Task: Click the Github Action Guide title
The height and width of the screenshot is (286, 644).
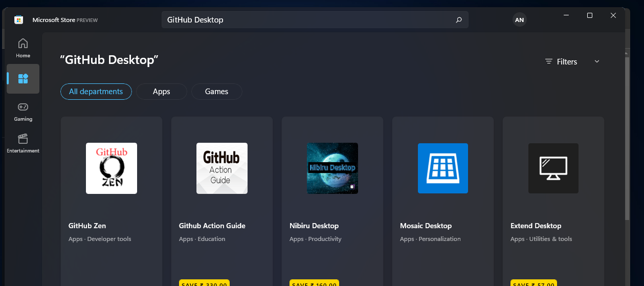Action: pos(212,226)
